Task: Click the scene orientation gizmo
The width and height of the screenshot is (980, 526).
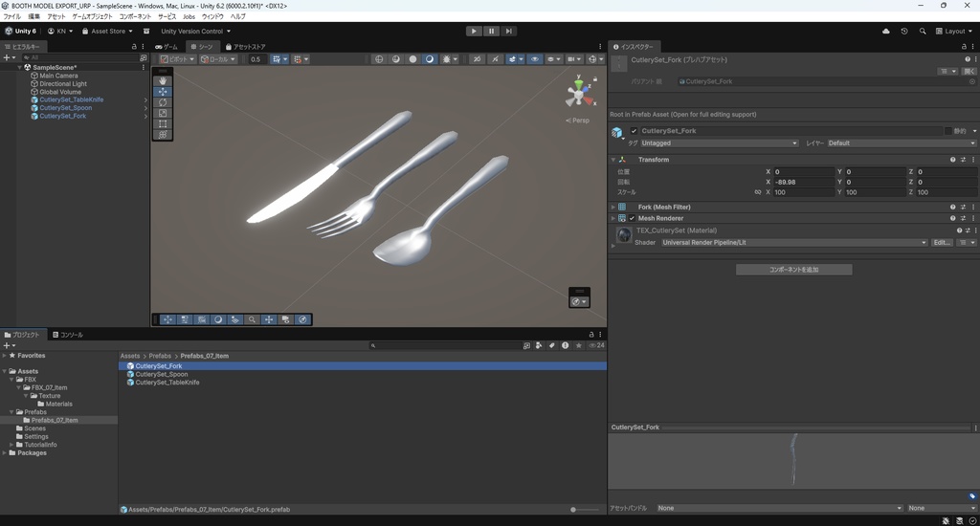Action: pyautogui.click(x=580, y=93)
